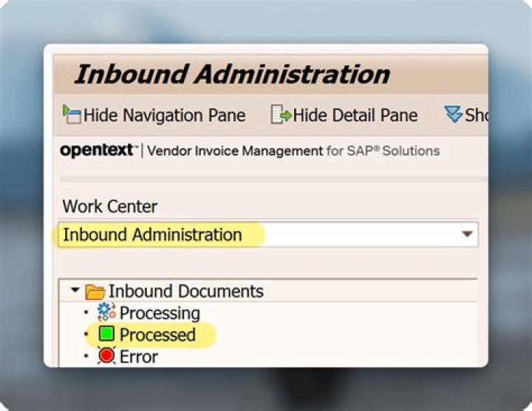
Task: Select the Error tree entry label
Action: 139,357
